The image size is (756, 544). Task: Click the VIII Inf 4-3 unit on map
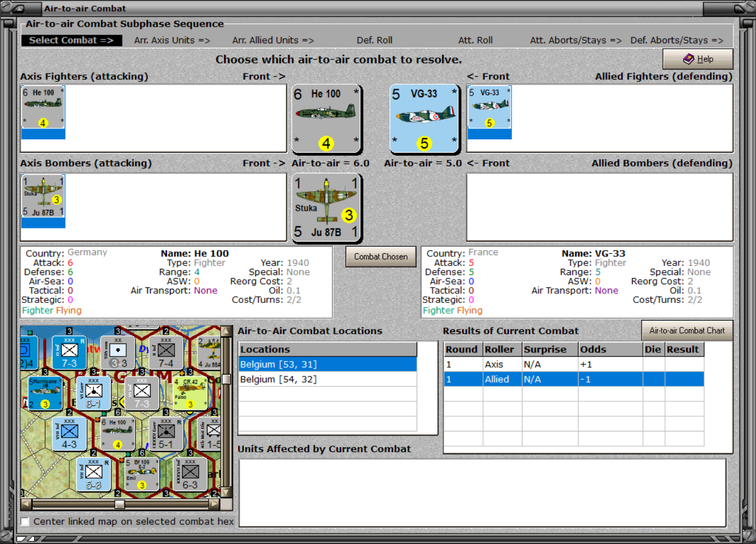tap(69, 434)
